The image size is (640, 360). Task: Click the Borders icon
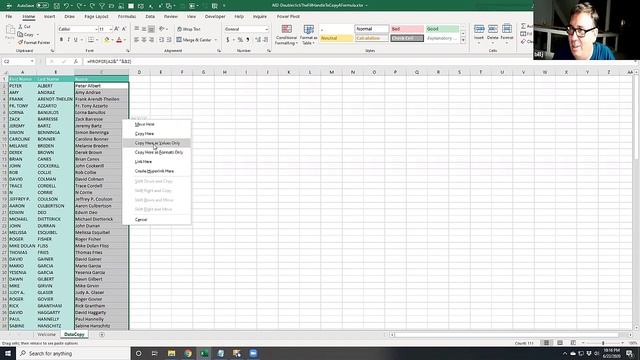(x=91, y=40)
